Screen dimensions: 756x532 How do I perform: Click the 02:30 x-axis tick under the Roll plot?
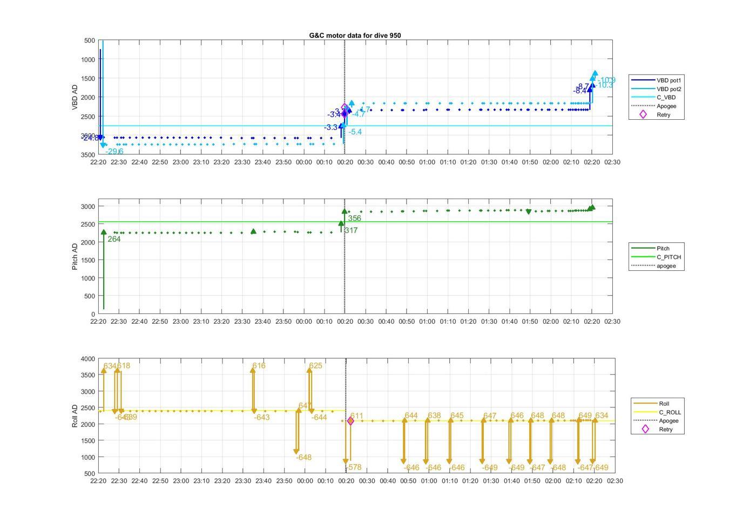tap(615, 481)
